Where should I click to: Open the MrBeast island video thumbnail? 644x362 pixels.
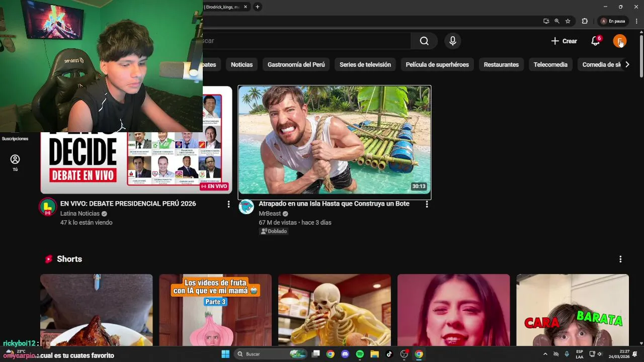pos(335,140)
